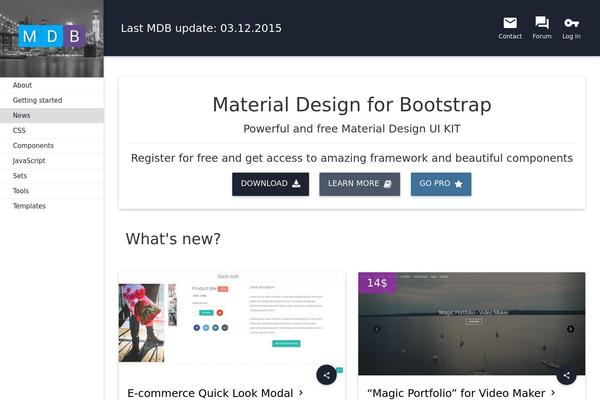Click the 'What's new?' heading

click(x=173, y=239)
